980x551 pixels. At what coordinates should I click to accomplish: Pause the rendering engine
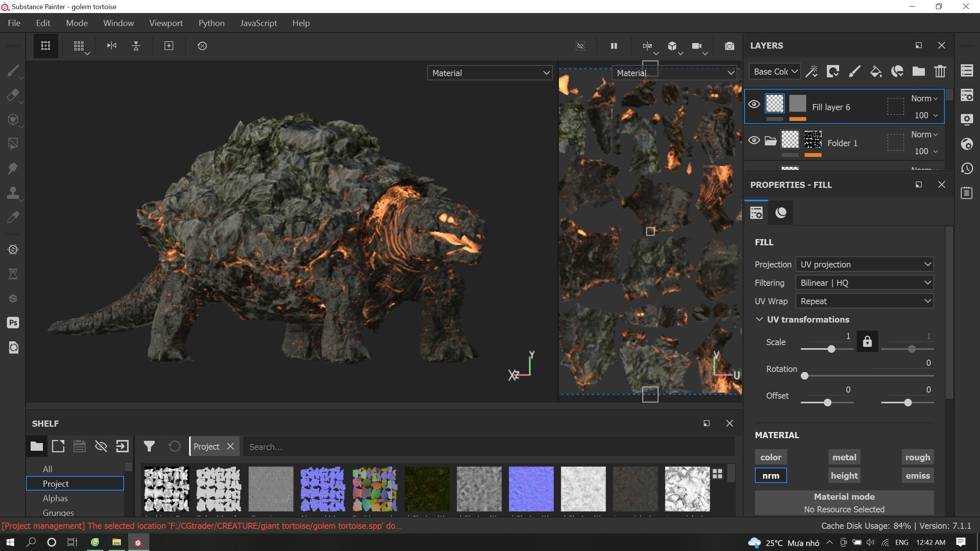[x=614, y=46]
